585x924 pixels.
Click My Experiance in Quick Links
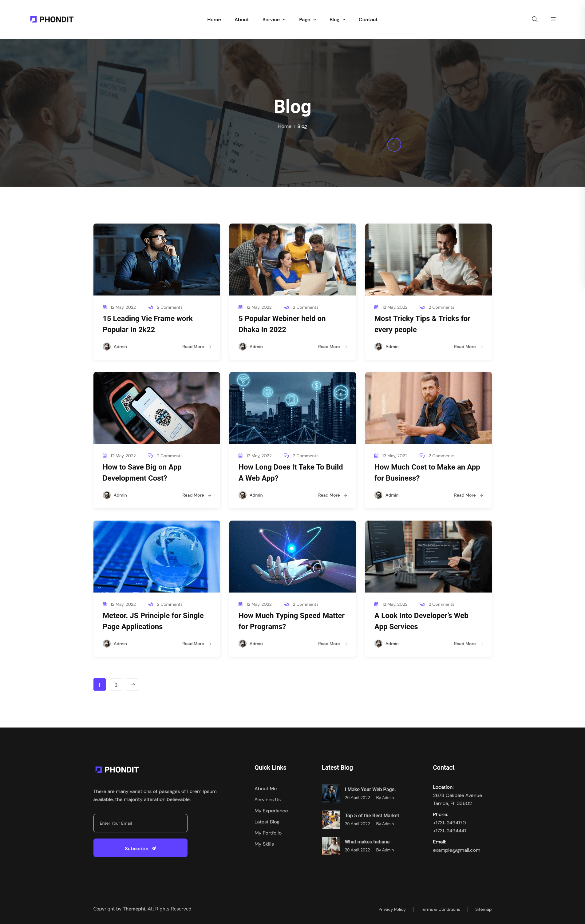[271, 811]
